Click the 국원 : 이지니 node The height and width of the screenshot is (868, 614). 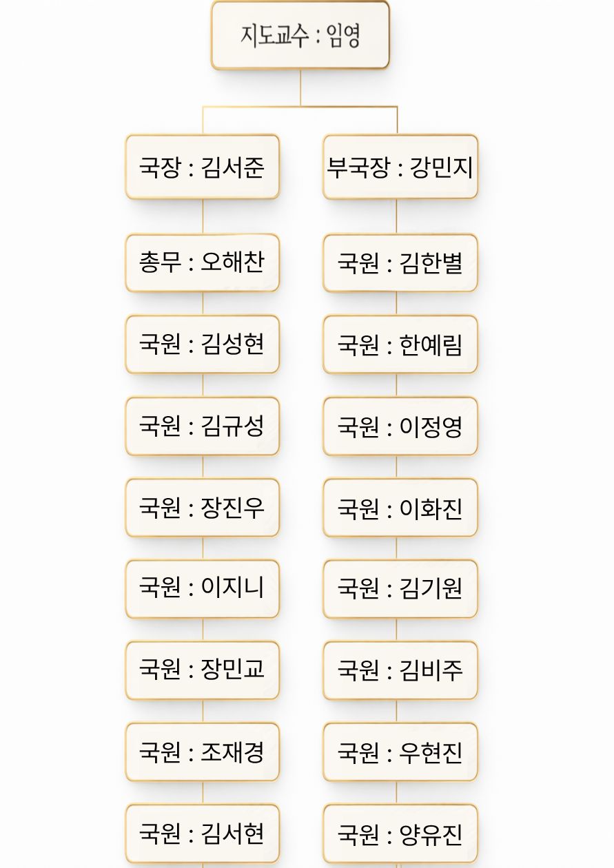point(202,588)
